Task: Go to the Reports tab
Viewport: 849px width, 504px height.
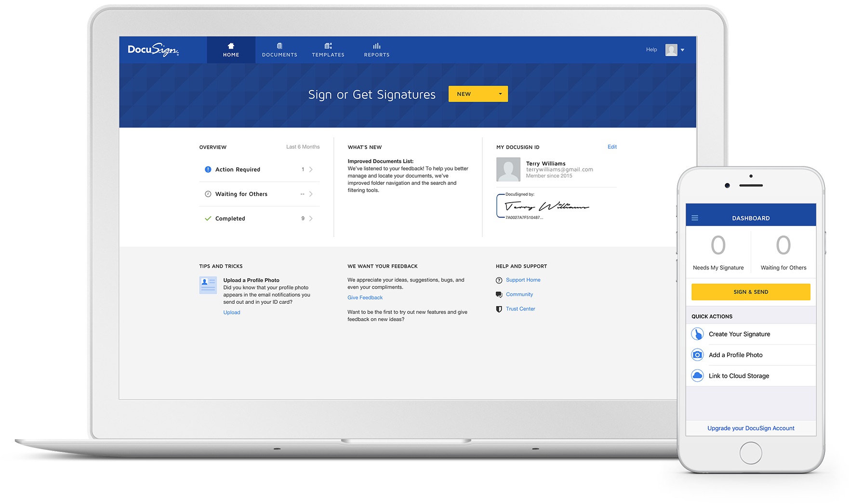Action: click(377, 50)
